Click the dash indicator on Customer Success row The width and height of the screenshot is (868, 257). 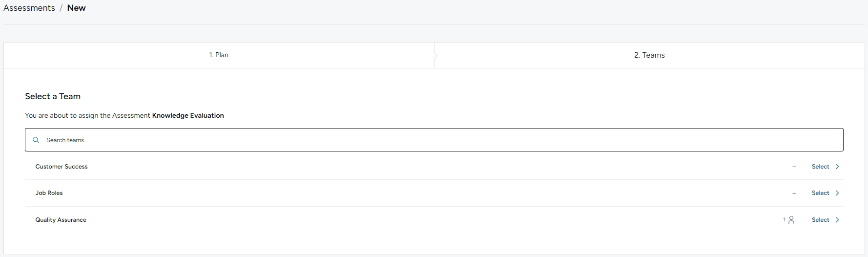[x=794, y=167]
